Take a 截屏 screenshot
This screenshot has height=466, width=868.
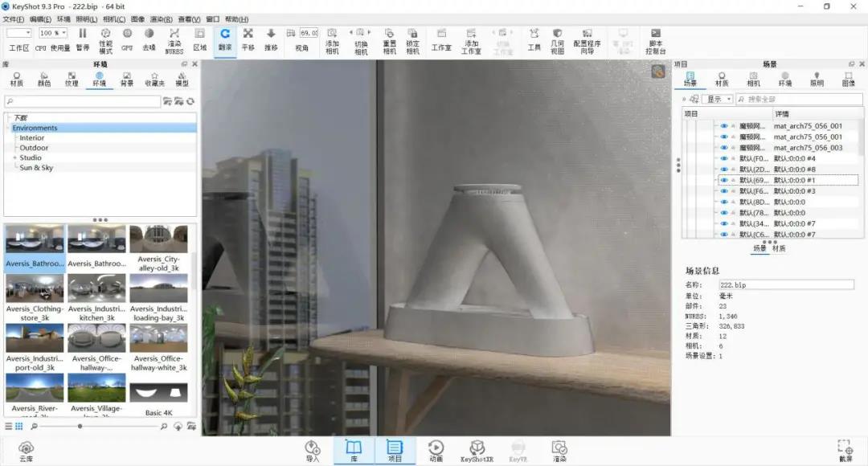[x=845, y=451]
